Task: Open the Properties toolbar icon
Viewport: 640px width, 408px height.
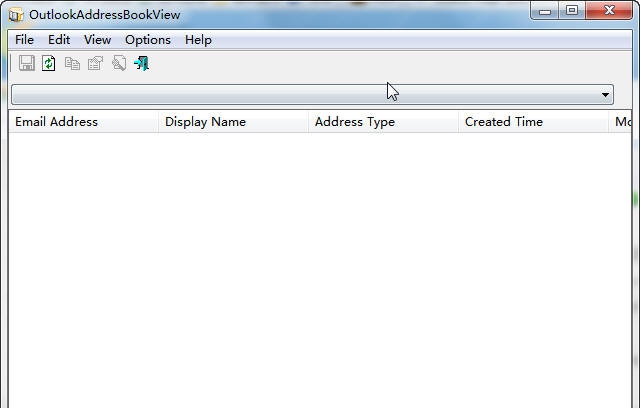Action: point(96,63)
